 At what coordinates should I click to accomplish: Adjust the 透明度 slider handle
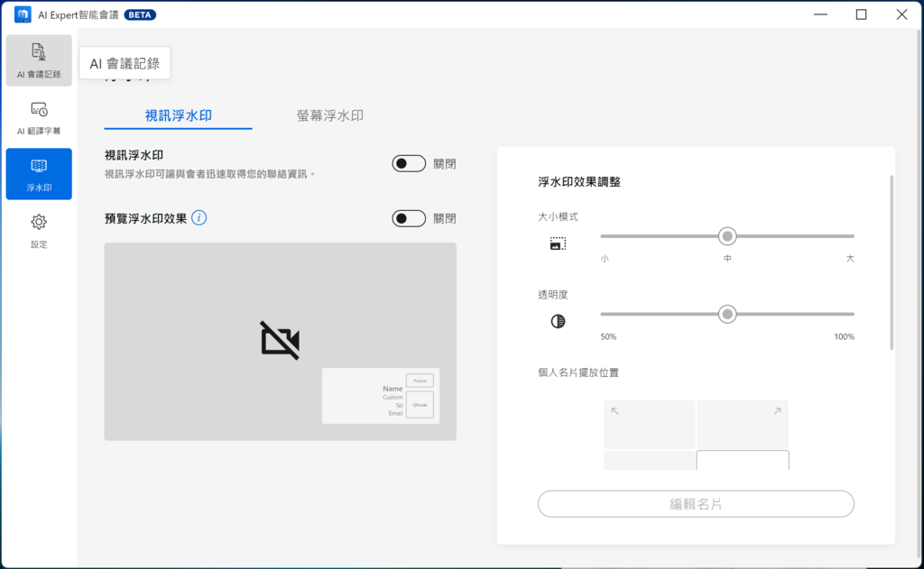727,314
